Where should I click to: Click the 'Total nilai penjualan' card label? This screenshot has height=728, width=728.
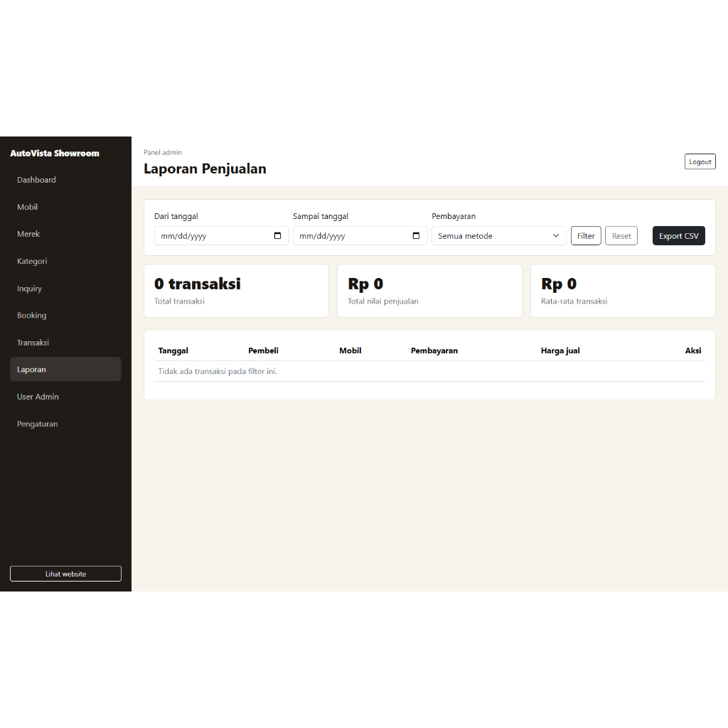[x=383, y=301]
